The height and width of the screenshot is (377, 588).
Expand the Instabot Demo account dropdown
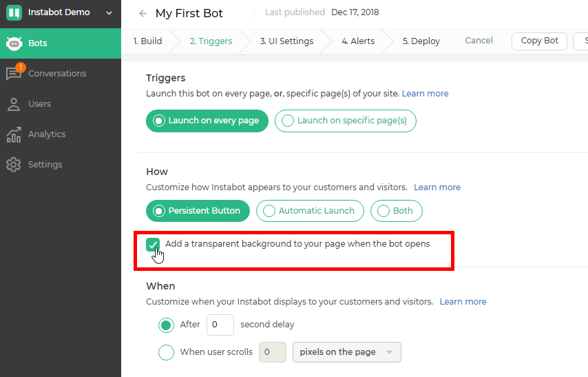pos(109,13)
